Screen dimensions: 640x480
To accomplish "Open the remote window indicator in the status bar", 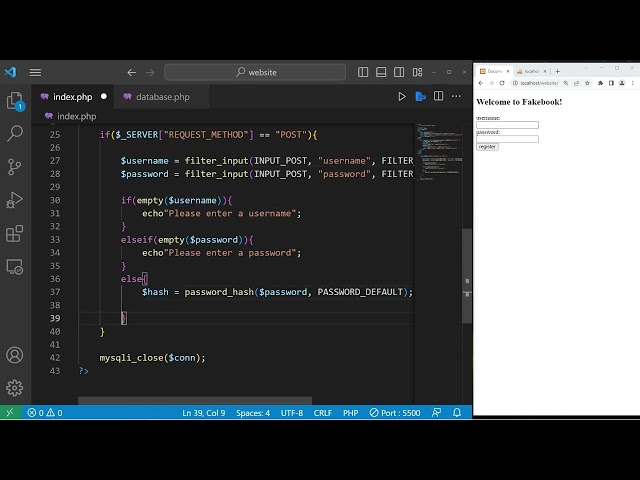I will 11,413.
